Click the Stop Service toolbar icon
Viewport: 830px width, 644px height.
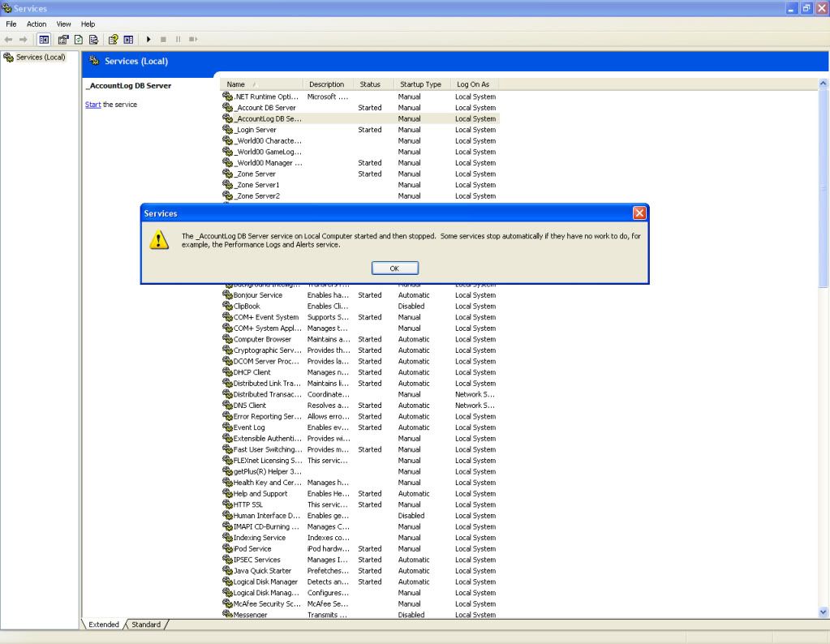point(164,39)
